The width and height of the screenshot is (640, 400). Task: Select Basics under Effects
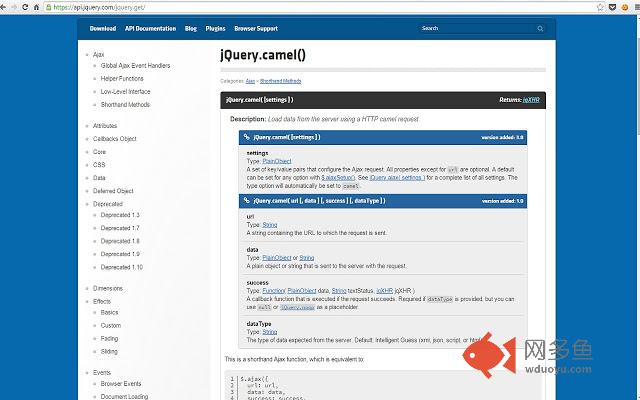click(109, 313)
